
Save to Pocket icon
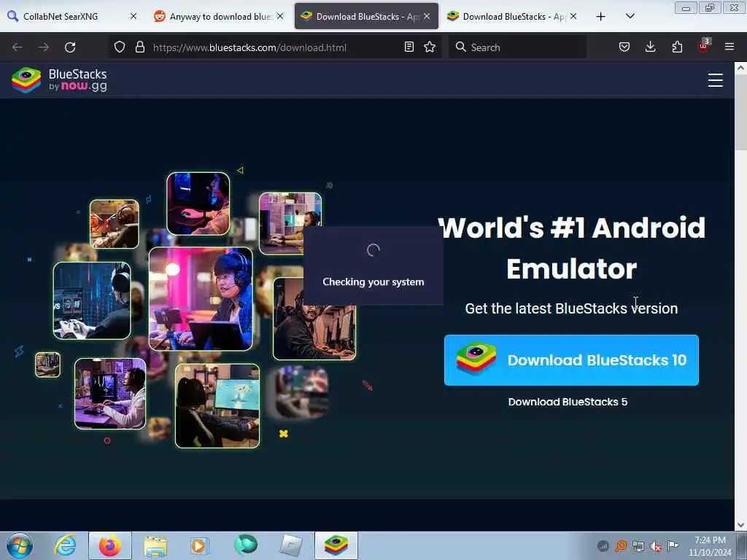[624, 47]
